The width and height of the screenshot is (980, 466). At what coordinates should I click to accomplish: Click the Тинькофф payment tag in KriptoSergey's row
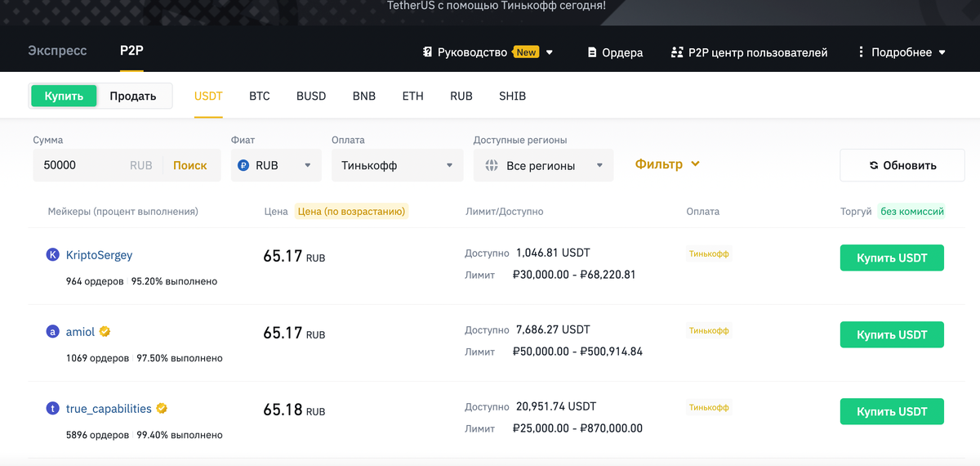tap(709, 254)
